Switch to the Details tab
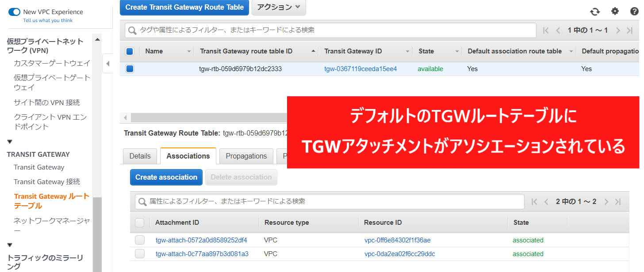Image resolution: width=644 pixels, height=272 pixels. [140, 156]
